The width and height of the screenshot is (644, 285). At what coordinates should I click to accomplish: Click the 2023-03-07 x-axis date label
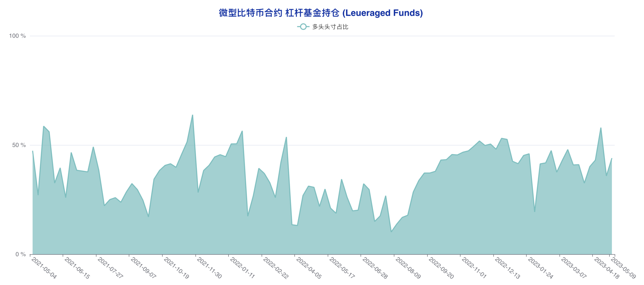click(573, 268)
